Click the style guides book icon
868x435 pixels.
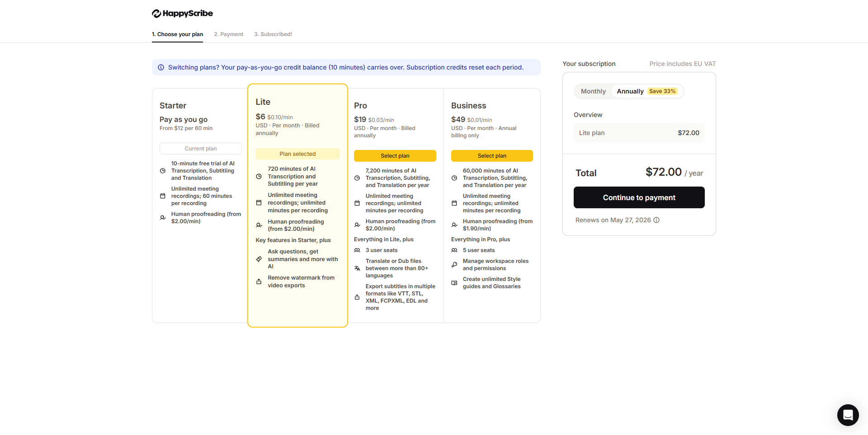click(454, 283)
